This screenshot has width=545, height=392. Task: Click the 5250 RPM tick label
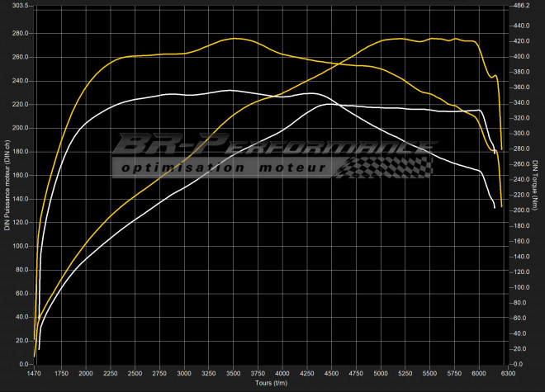tap(405, 374)
